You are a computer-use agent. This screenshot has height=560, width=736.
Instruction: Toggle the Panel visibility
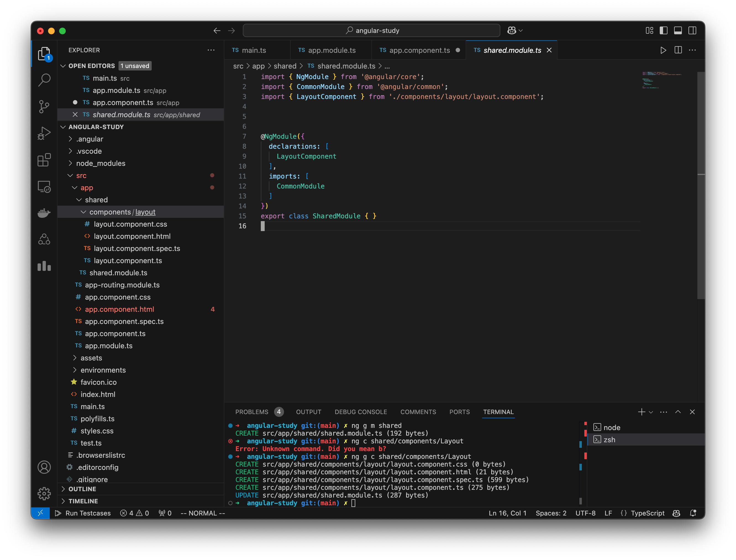point(678,30)
